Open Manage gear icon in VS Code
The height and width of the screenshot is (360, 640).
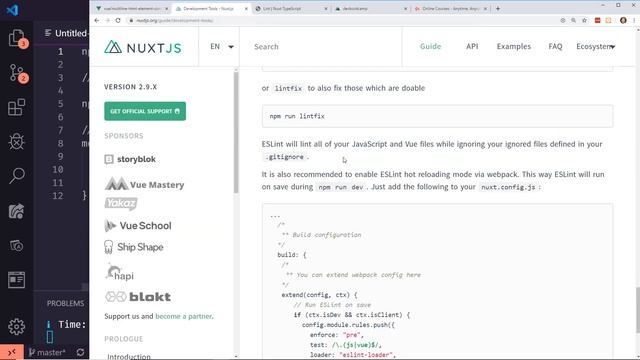17,327
